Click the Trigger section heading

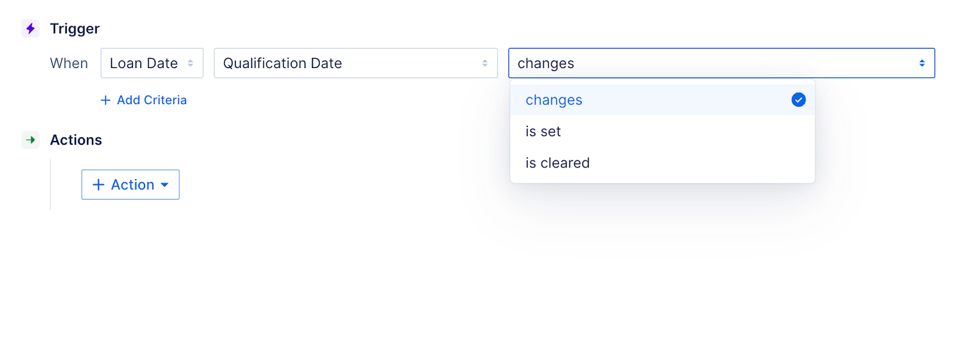point(75,29)
